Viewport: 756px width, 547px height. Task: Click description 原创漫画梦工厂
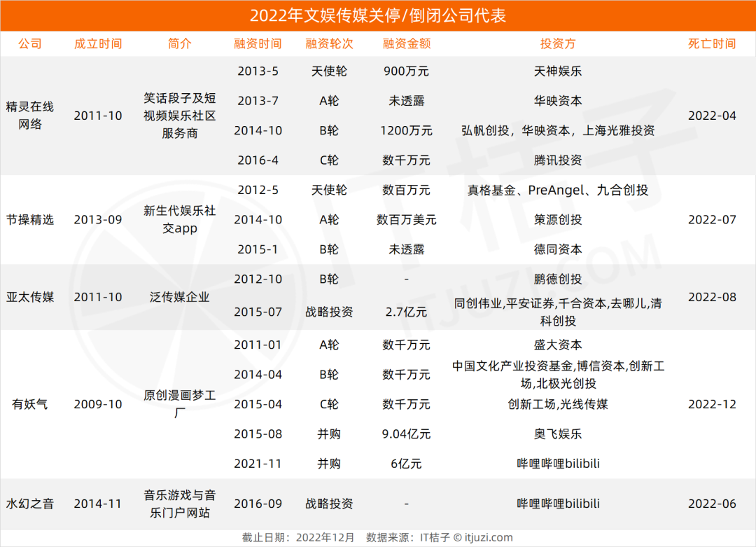(179, 404)
